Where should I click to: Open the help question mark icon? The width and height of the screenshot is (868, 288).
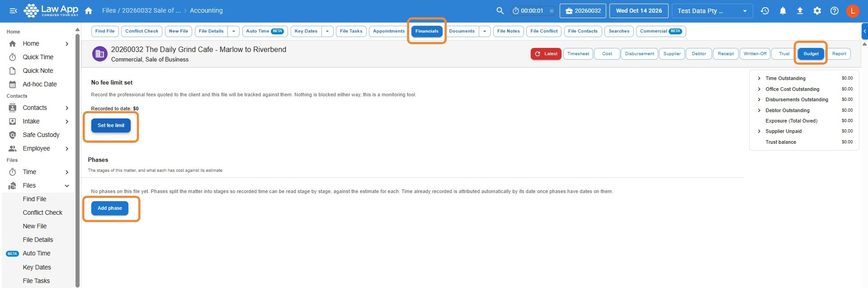[x=835, y=11]
